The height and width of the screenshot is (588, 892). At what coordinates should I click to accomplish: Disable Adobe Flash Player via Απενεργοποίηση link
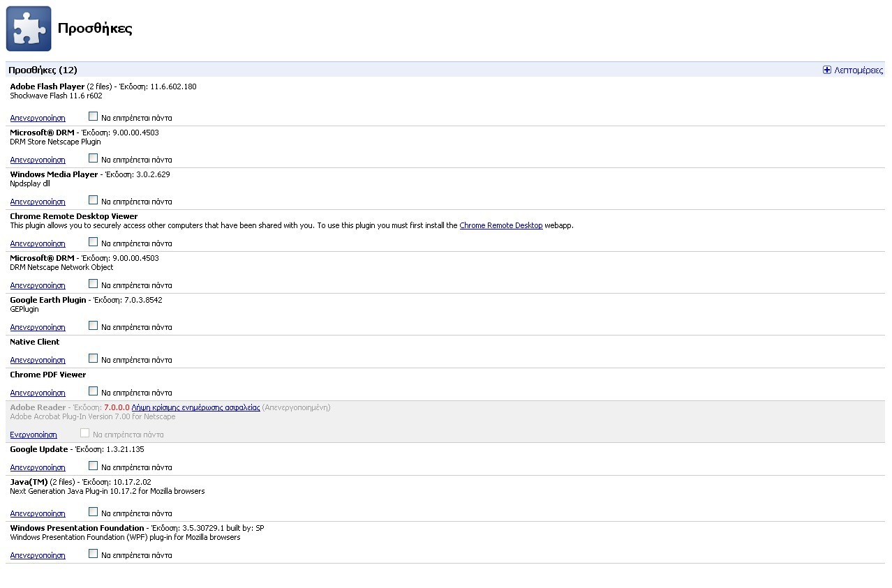[x=38, y=118]
